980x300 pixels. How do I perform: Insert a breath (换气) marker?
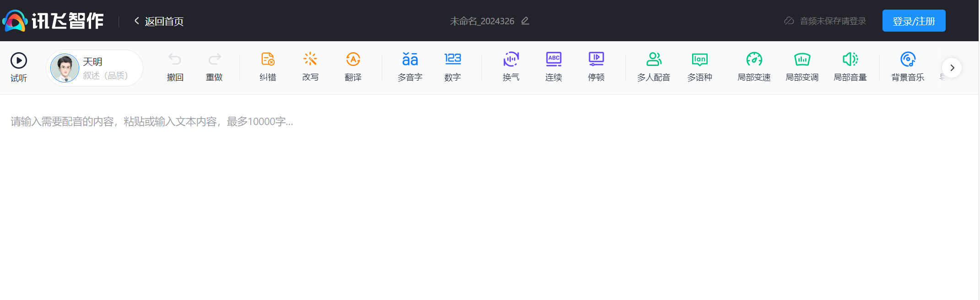coord(511,60)
